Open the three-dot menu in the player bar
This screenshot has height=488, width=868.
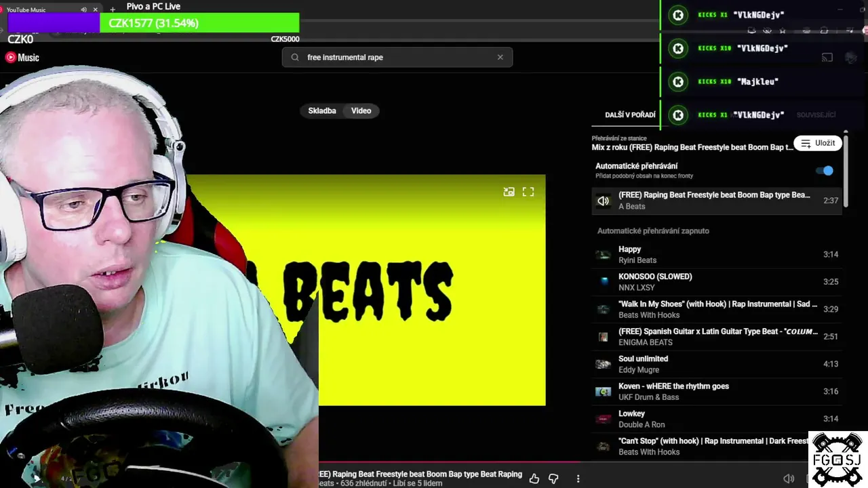578,479
